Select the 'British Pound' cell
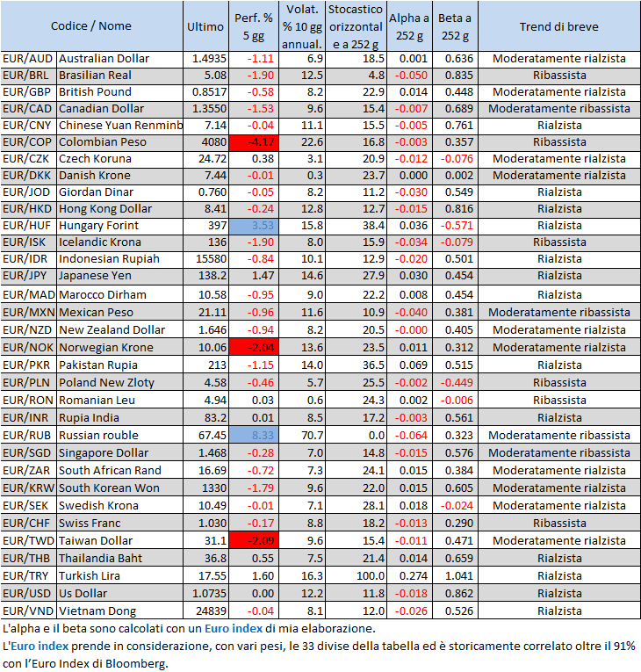The height and width of the screenshot is (672, 641). [x=120, y=92]
